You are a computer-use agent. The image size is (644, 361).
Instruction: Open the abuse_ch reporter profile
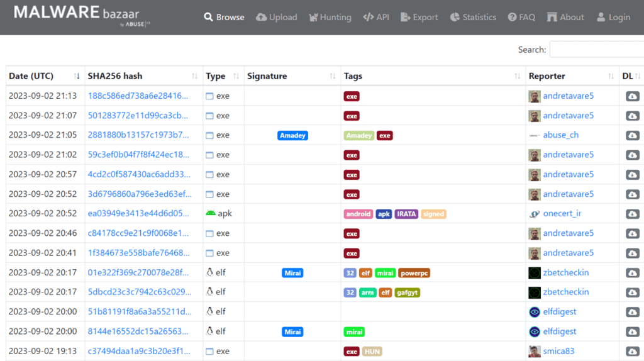point(560,135)
